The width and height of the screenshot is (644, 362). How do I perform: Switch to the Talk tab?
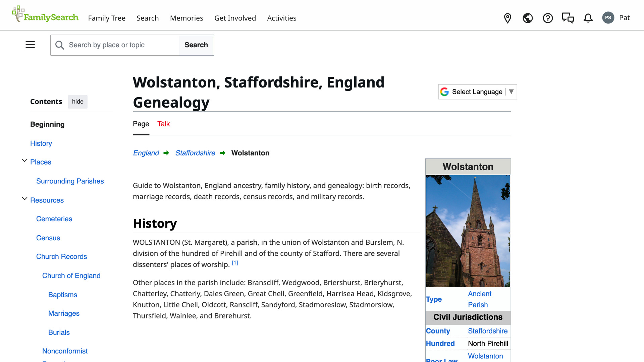tap(164, 124)
